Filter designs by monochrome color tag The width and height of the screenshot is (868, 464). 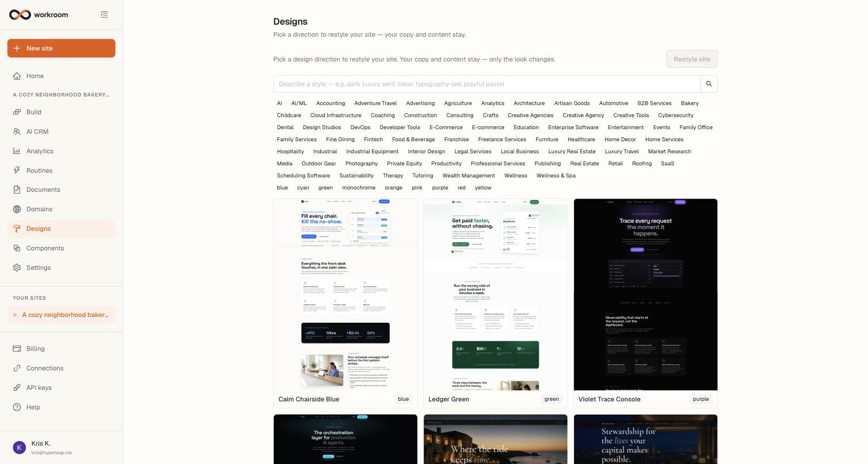(x=359, y=188)
